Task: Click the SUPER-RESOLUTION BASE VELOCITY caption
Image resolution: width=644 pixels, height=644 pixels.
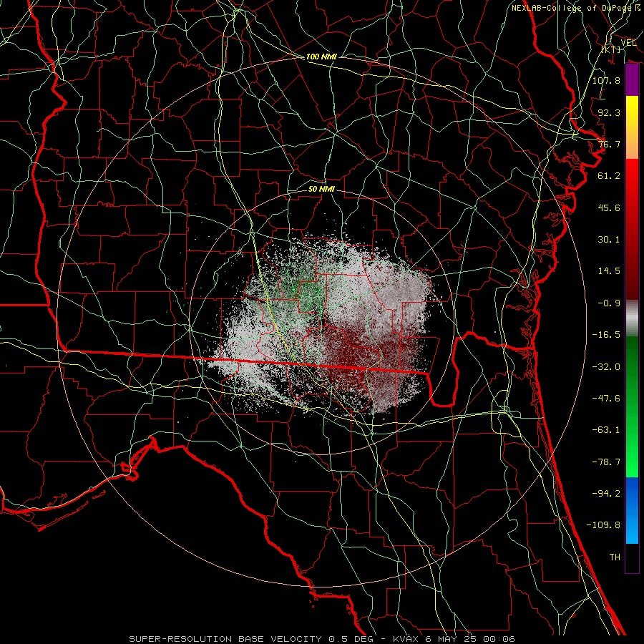Action: click(225, 639)
